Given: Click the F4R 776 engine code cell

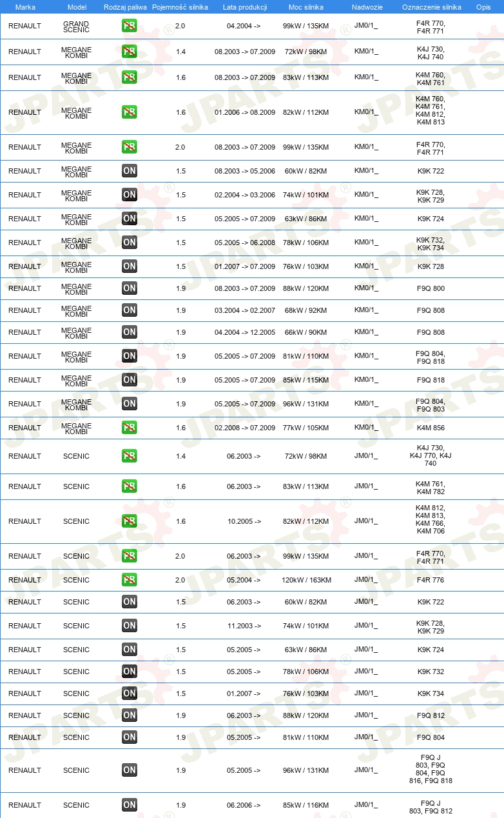Looking at the screenshot, I should pos(431,580).
